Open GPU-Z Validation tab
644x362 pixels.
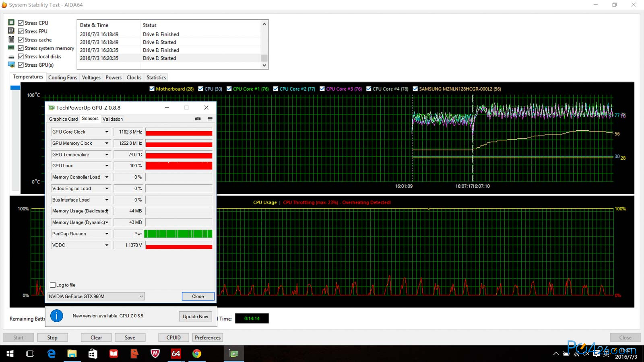[113, 119]
